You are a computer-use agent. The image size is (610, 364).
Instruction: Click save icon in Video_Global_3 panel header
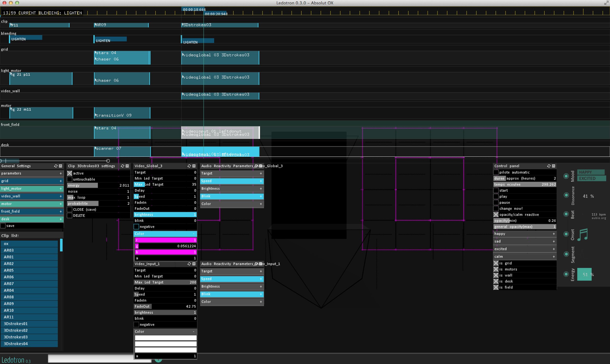tap(194, 166)
